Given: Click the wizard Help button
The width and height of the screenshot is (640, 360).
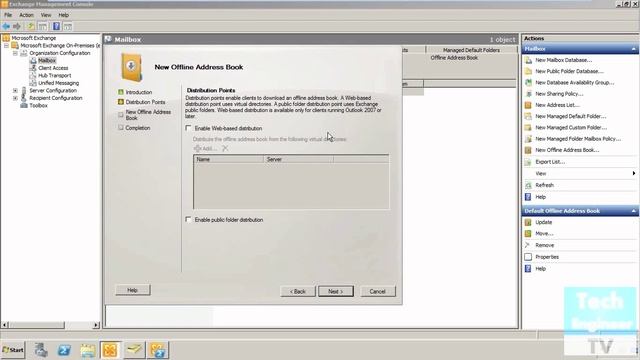Looking at the screenshot, I should [133, 290].
